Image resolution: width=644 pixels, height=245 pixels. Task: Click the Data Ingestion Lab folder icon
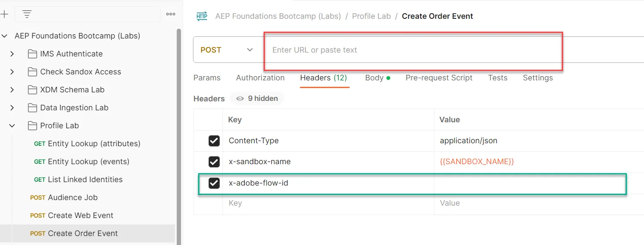[x=32, y=108]
